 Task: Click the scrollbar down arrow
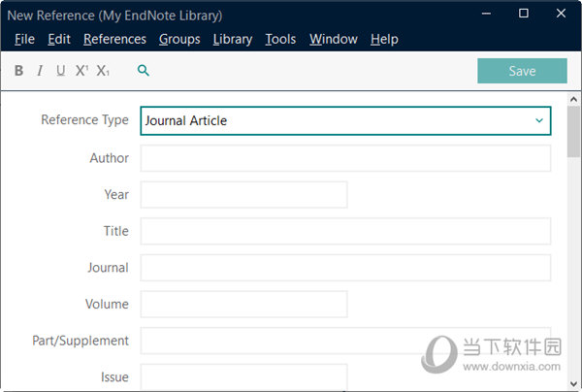pyautogui.click(x=573, y=384)
